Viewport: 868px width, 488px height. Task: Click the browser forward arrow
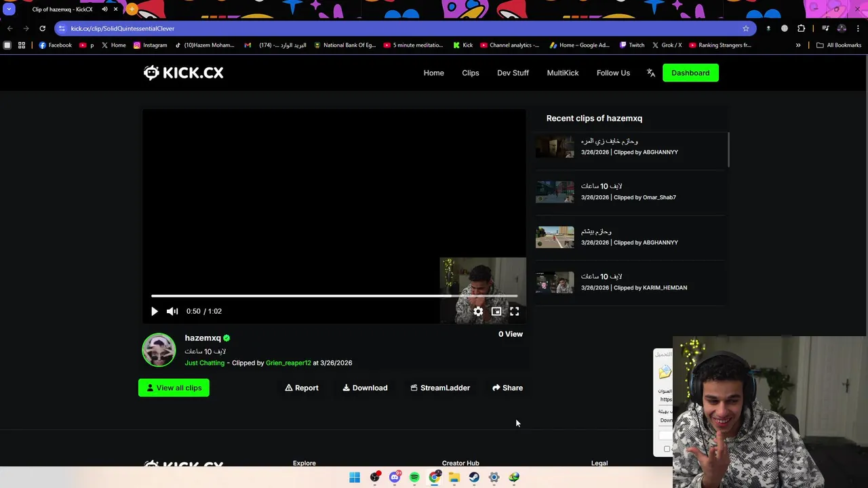(x=26, y=28)
